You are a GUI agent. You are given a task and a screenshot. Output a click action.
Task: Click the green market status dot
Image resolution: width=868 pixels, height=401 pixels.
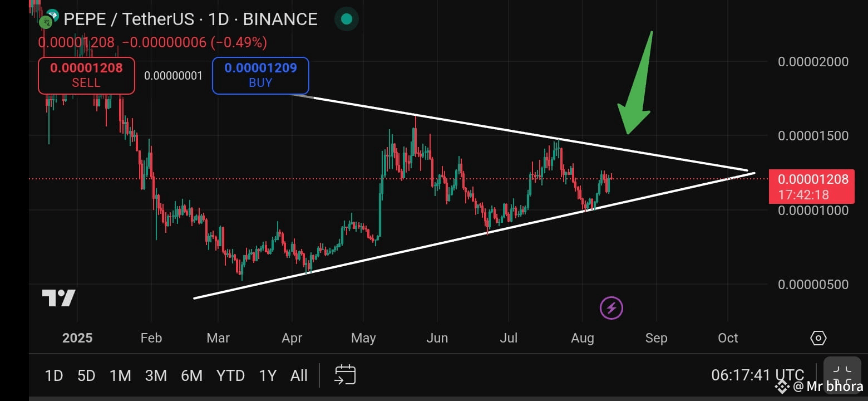tap(346, 19)
